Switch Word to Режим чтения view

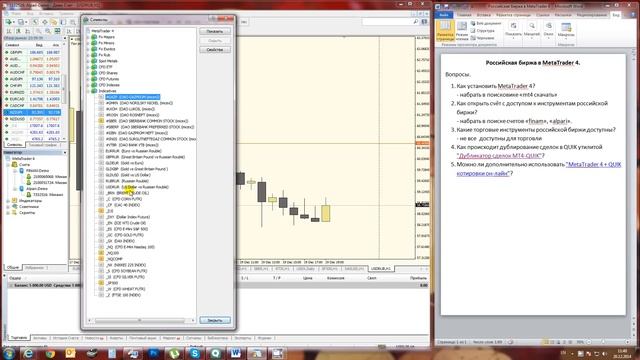pyautogui.click(x=462, y=31)
